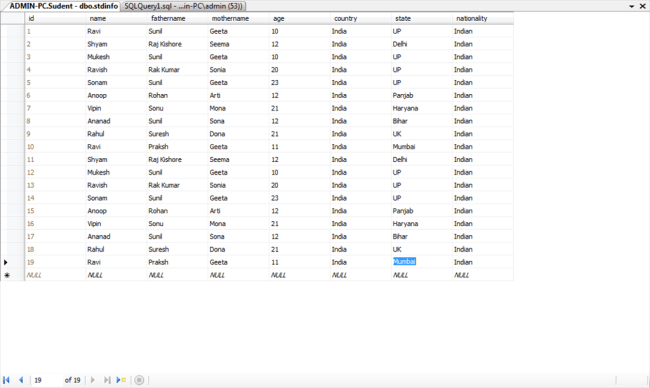Image resolution: width=650 pixels, height=388 pixels.
Task: Select the highlighted Mumbai cell in row 19
Action: click(x=422, y=262)
